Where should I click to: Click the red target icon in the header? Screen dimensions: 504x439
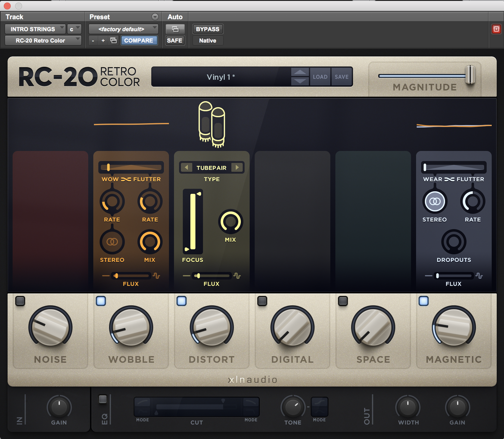coord(496,29)
